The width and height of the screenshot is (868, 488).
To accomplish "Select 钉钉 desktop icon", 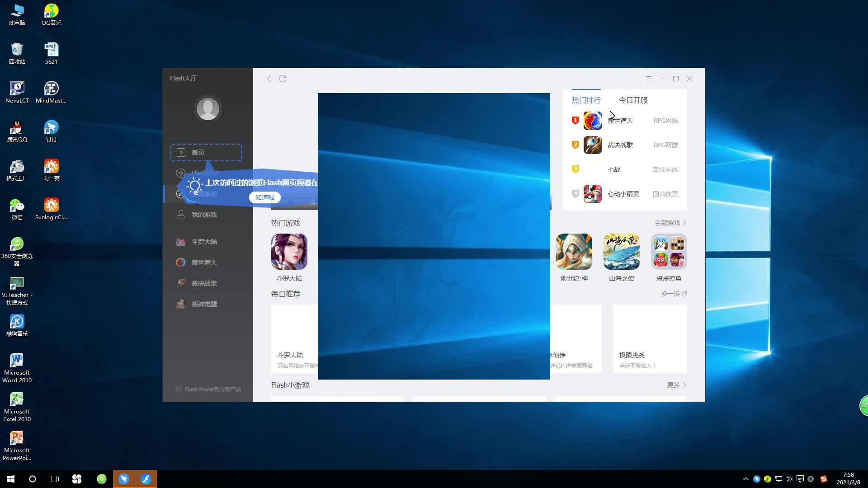I will 51,131.
